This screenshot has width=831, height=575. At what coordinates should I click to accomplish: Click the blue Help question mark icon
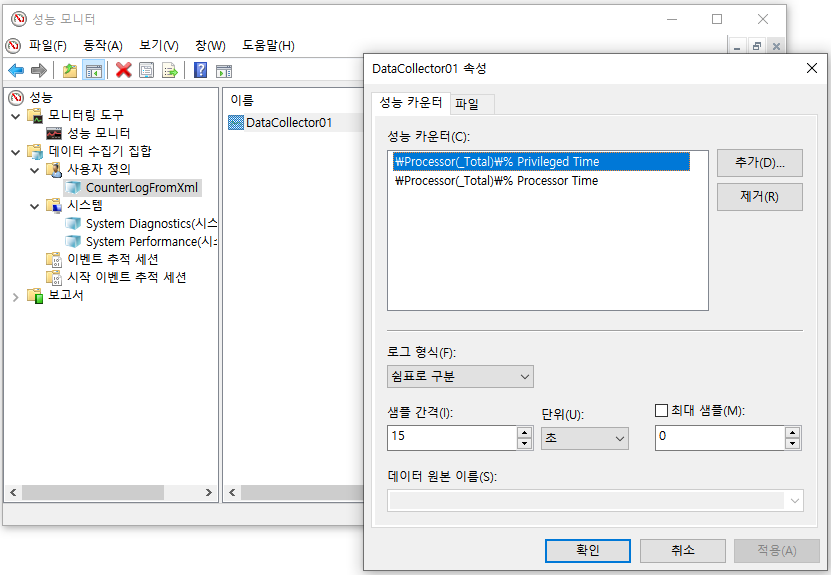point(200,70)
